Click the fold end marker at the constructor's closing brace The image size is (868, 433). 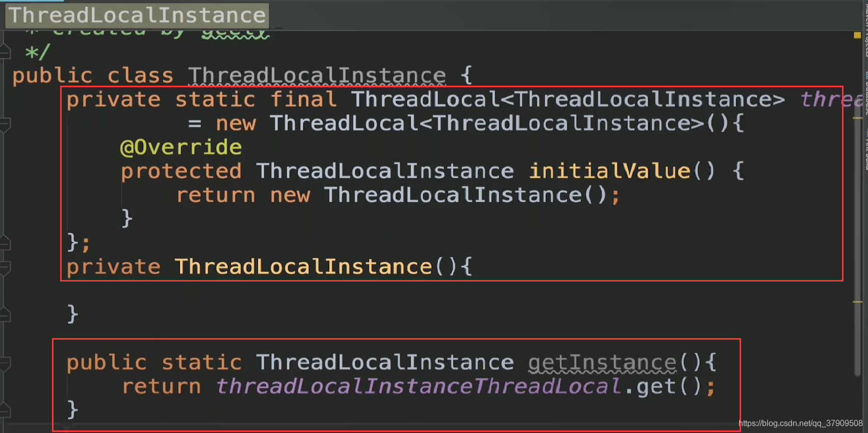coord(5,315)
